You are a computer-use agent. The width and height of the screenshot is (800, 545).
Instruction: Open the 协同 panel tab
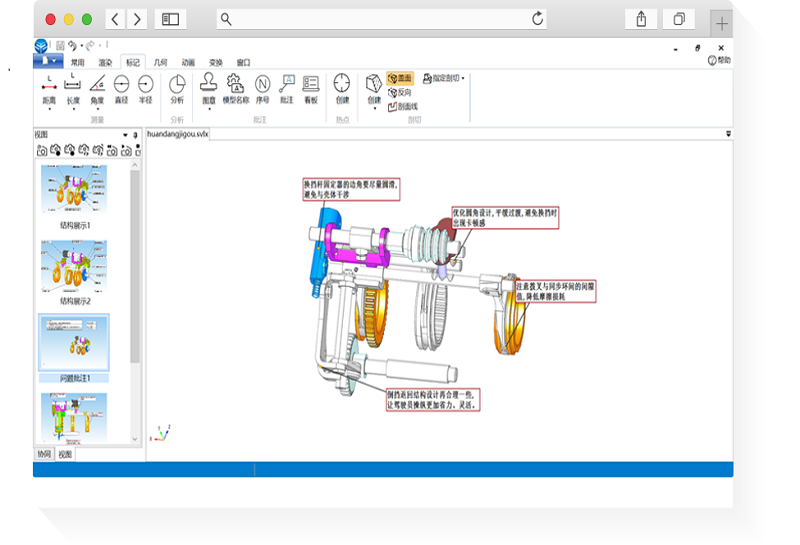click(x=43, y=454)
